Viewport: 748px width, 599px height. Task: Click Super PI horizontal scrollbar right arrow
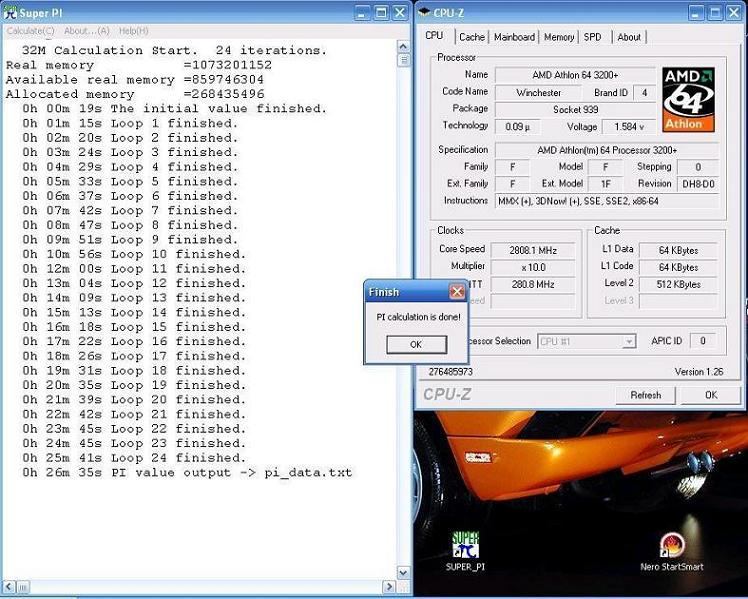[389, 586]
